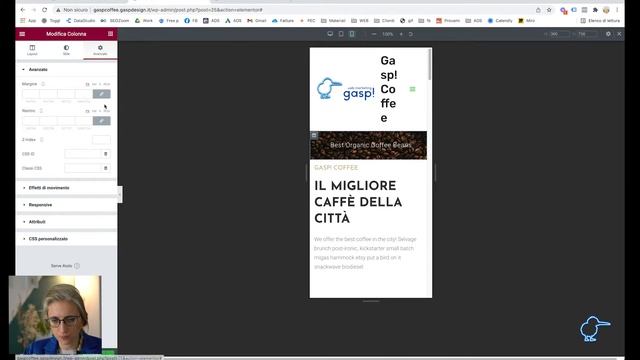Open the Work bookmark
The width and height of the screenshot is (640, 360).
[x=144, y=20]
